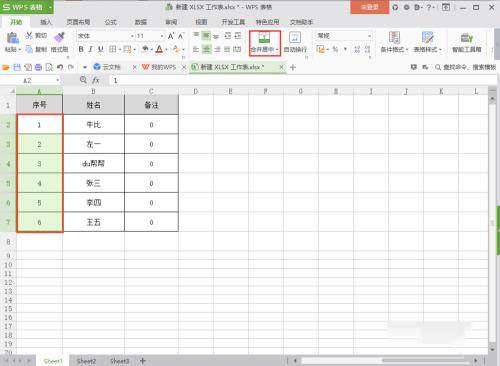Open the number format dropdown

pyautogui.click(x=369, y=36)
